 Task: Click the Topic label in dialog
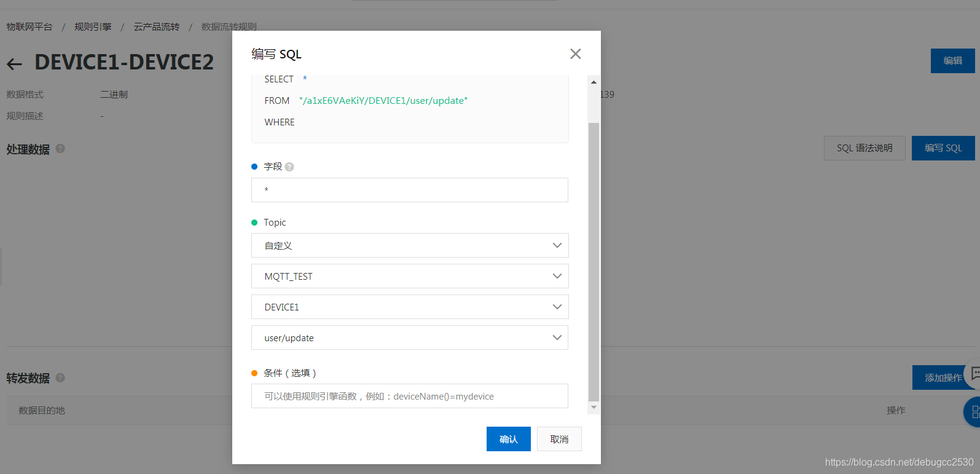275,223
